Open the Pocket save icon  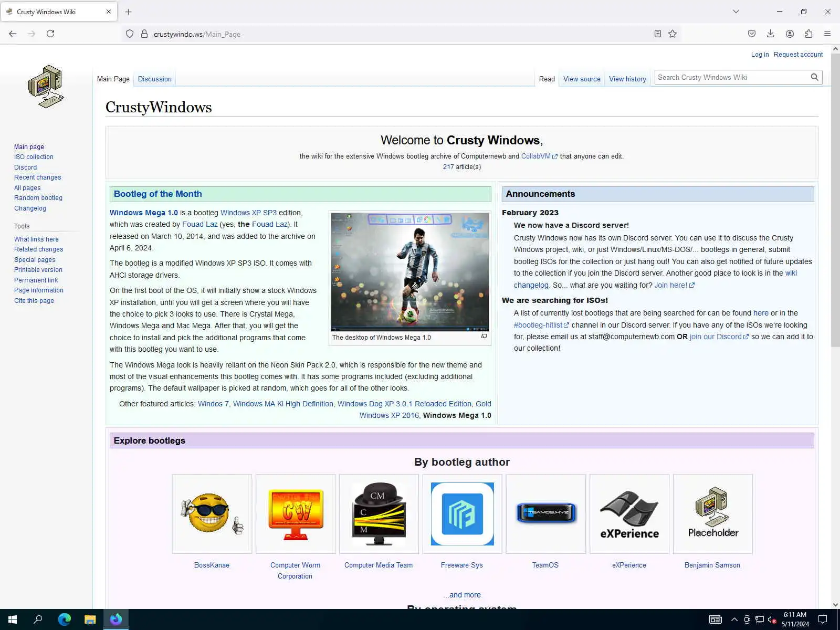[x=752, y=34]
